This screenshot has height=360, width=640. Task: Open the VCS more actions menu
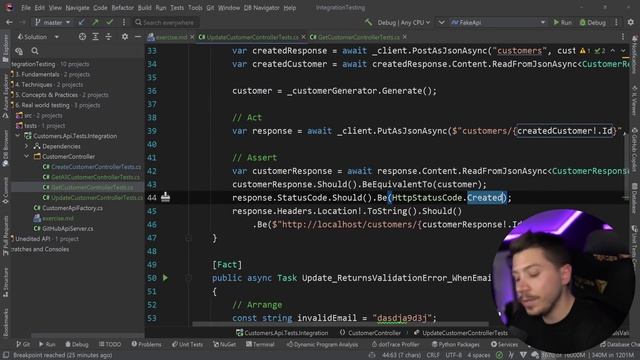[x=124, y=22]
